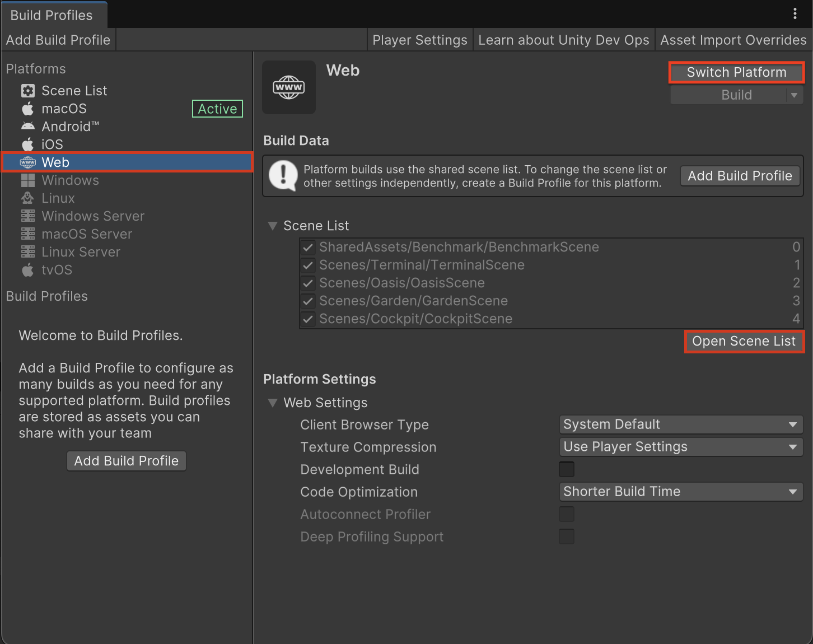Image resolution: width=813 pixels, height=644 pixels.
Task: Select the iOS platform icon
Action: pyautogui.click(x=27, y=144)
